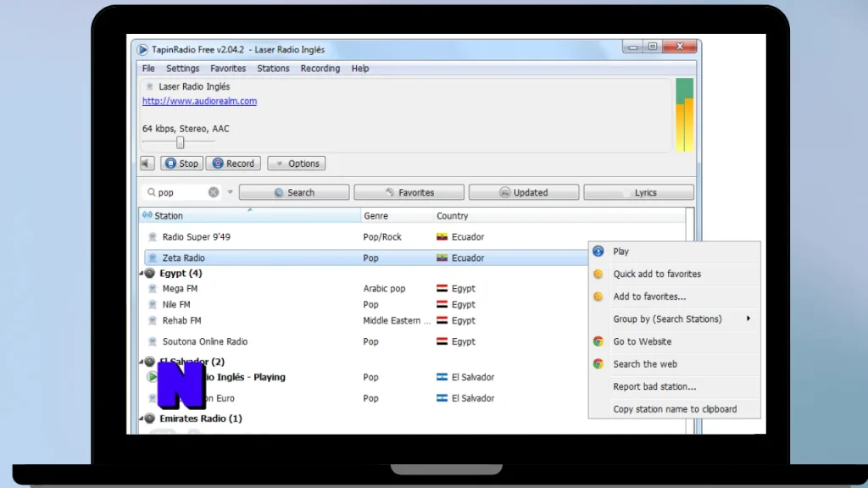Click the TapinRadio app icon in title bar
Viewport: 868px width, 488px height.
(x=142, y=50)
